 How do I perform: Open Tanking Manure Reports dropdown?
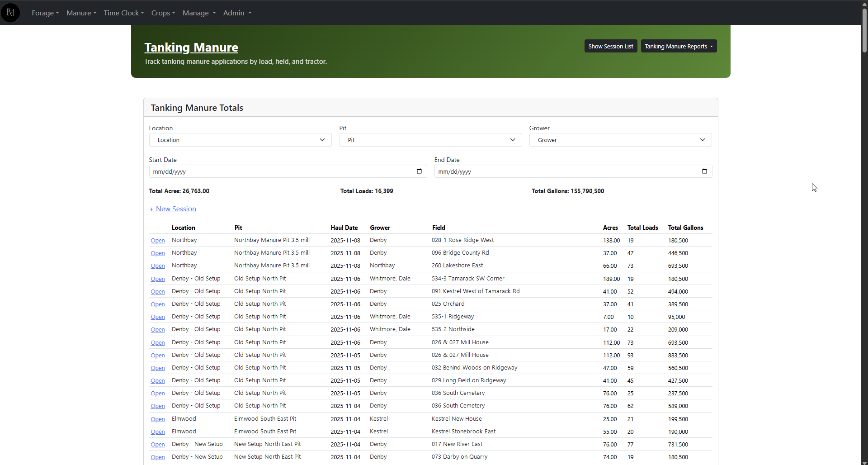679,46
